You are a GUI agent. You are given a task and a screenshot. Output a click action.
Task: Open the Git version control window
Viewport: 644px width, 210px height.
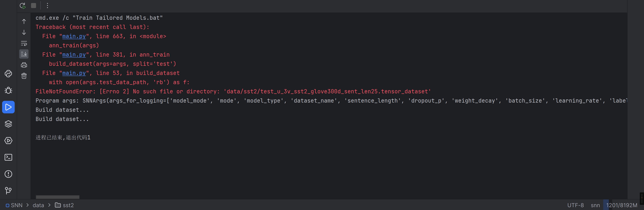click(x=8, y=191)
